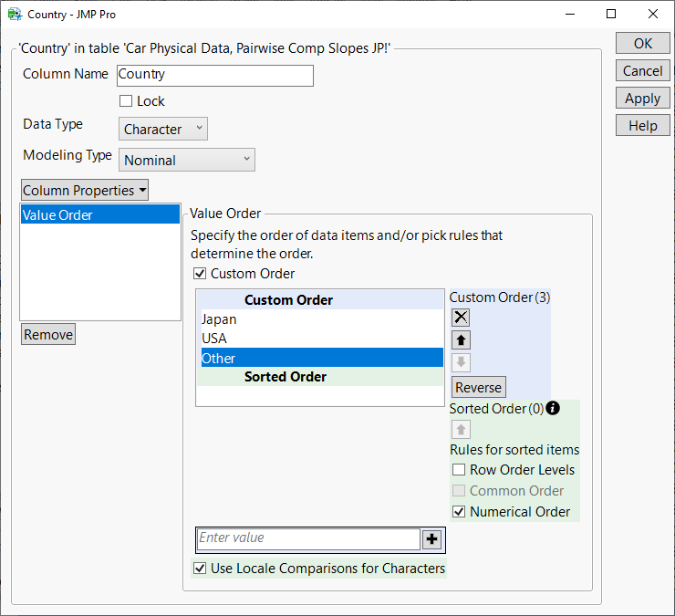Toggle Use Locale Comparisons for Characters
The height and width of the screenshot is (616, 675).
point(200,569)
